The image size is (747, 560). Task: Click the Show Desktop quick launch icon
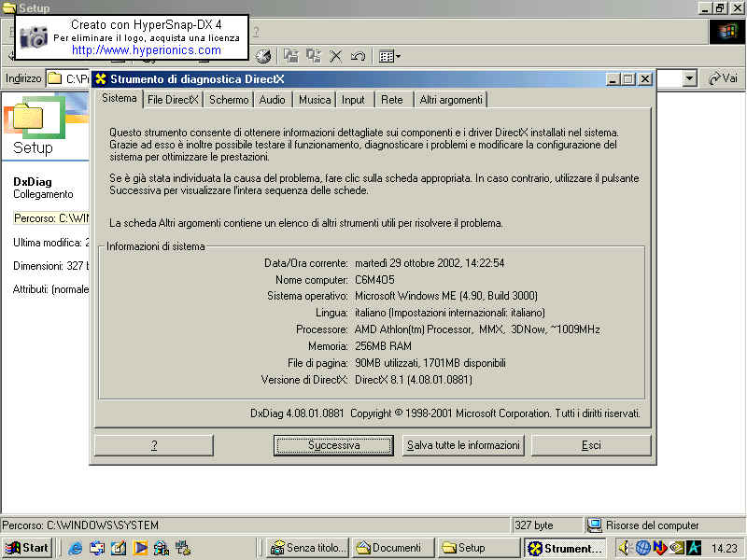coord(119,548)
